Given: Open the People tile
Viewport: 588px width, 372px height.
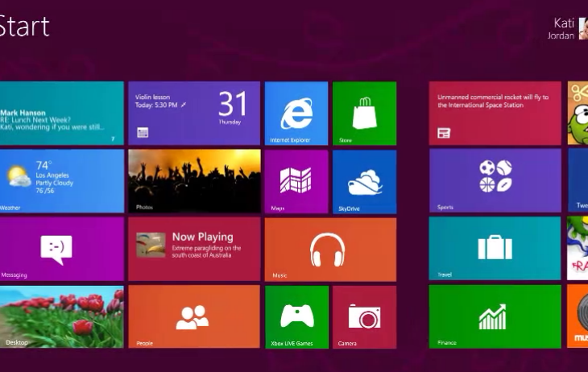Looking at the screenshot, I should (193, 316).
